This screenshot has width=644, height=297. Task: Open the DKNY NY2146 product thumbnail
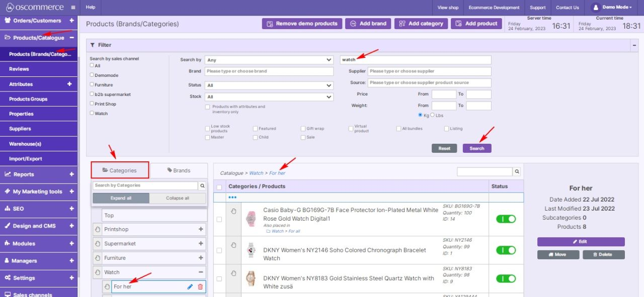click(x=251, y=250)
